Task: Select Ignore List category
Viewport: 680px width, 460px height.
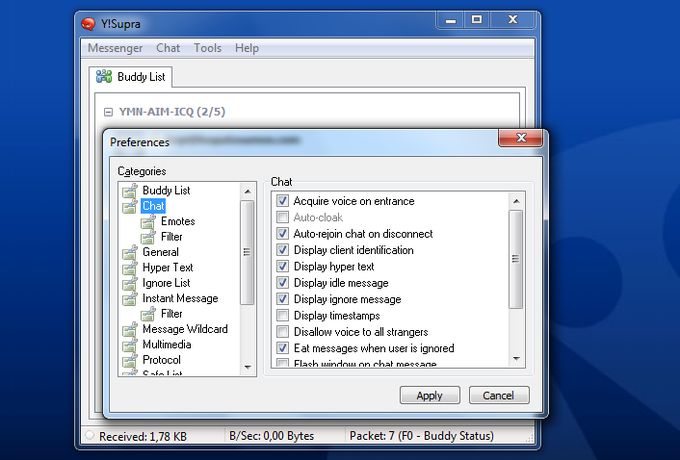Action: tap(166, 283)
